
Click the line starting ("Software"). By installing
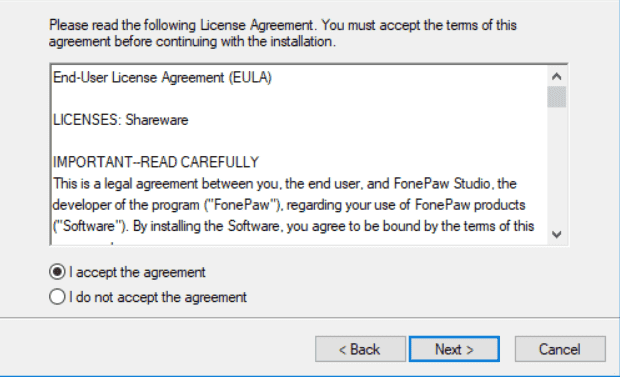(293, 226)
